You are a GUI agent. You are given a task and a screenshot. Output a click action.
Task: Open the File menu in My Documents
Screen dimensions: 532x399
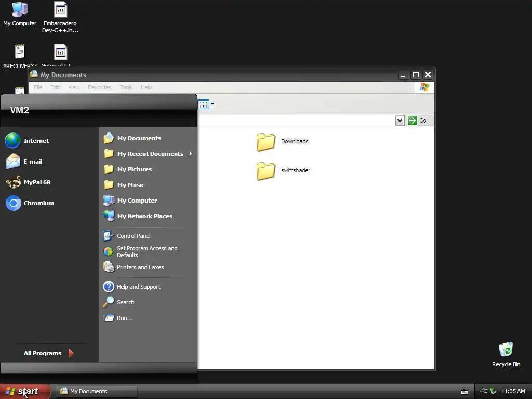[x=38, y=87]
